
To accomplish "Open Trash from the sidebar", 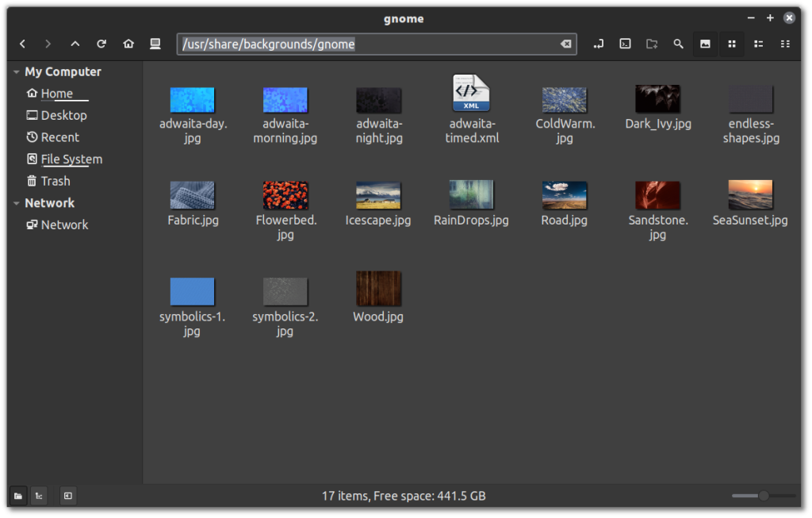I will 56,181.
